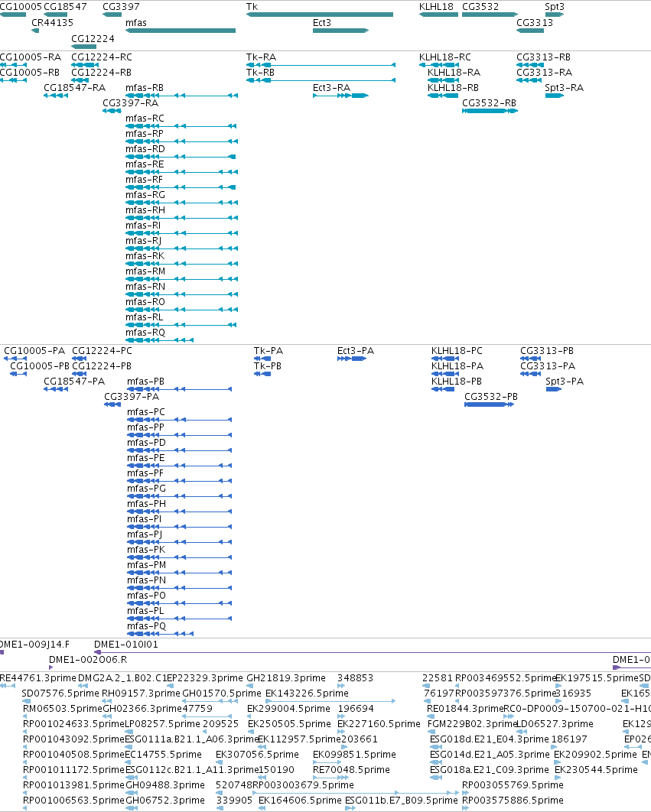651x812 pixels.
Task: Select transcript Tk-RB
Action: tap(260, 73)
